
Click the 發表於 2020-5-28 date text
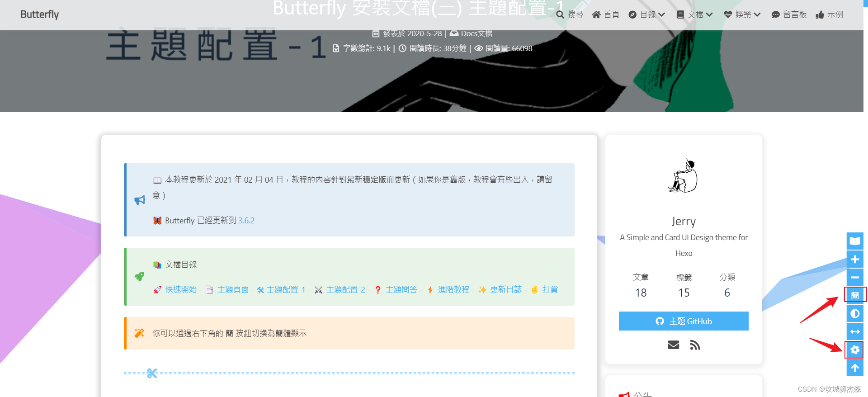point(412,33)
